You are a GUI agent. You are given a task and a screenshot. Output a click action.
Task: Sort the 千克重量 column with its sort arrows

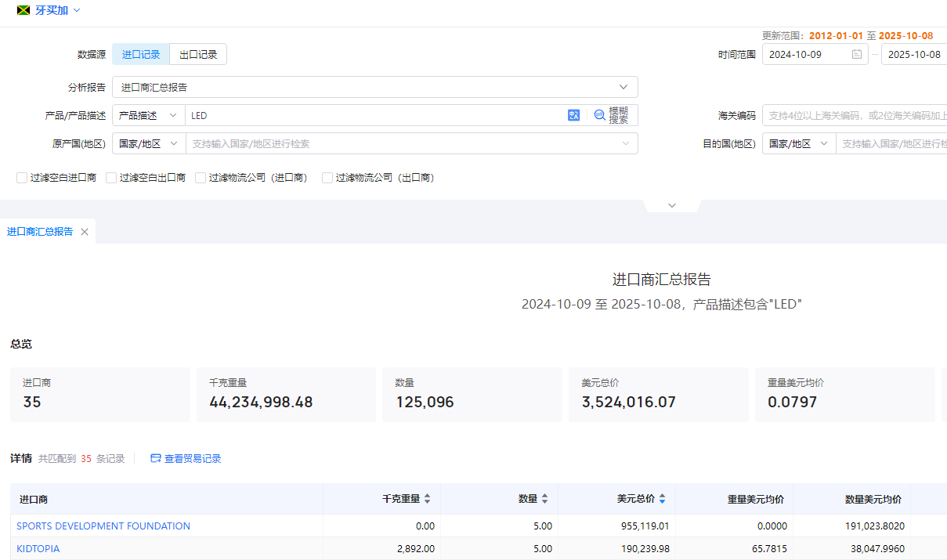pyautogui.click(x=428, y=498)
